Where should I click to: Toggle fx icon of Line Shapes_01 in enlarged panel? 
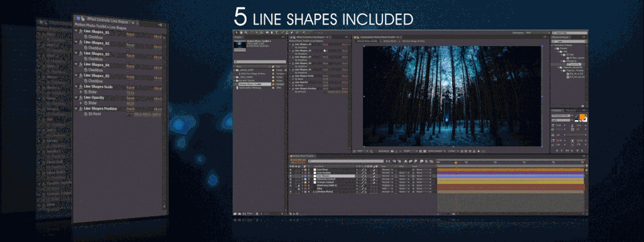coord(80,32)
